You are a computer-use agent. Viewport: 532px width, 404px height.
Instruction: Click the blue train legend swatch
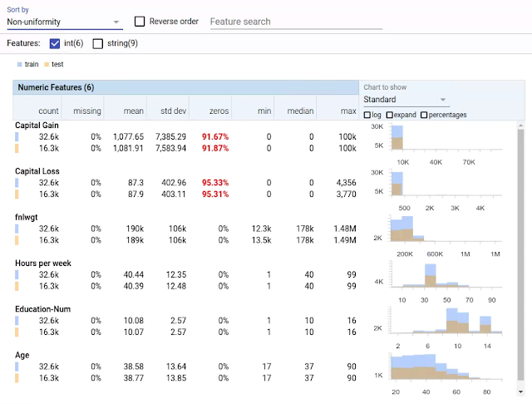tap(19, 65)
